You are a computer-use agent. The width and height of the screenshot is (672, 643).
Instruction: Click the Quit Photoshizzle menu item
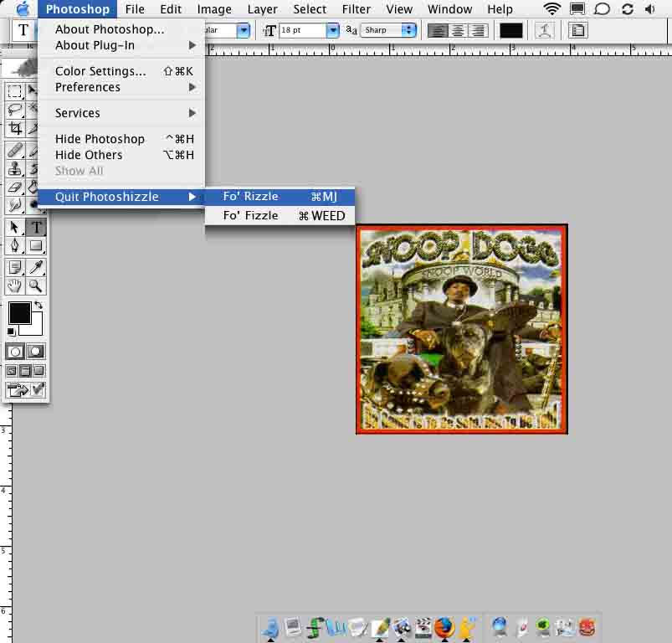121,197
